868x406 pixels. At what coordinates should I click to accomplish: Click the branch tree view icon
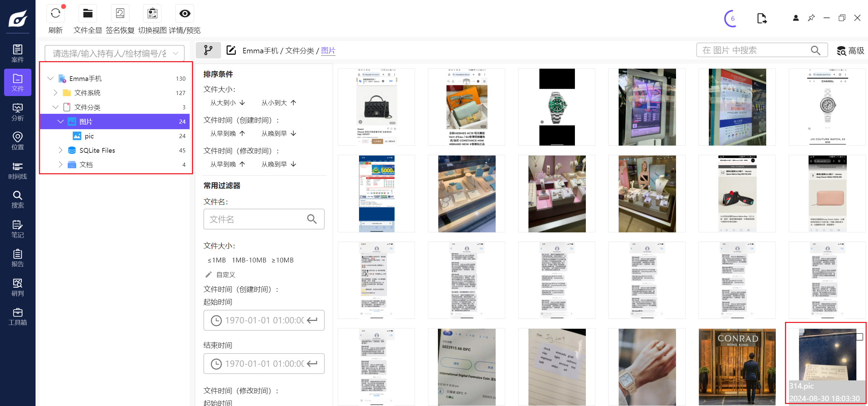[208, 51]
